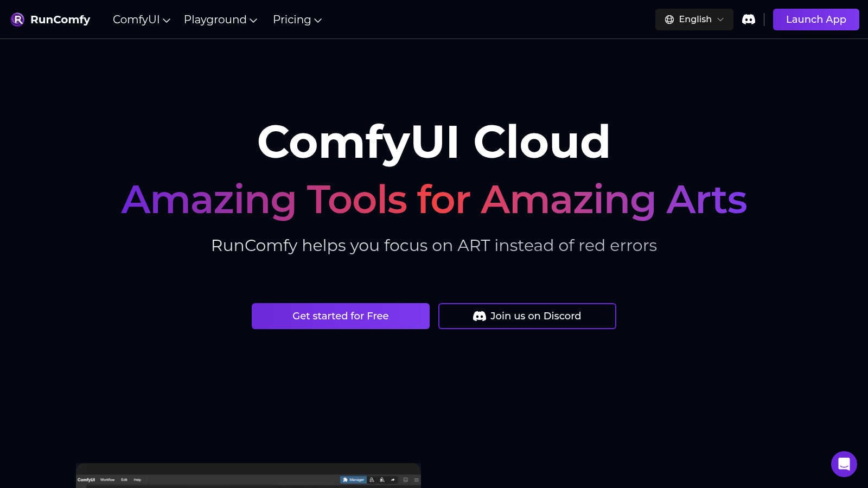868x488 pixels.
Task: Click the share arrow icon in ComfyUI toolbar
Action: pyautogui.click(x=392, y=480)
